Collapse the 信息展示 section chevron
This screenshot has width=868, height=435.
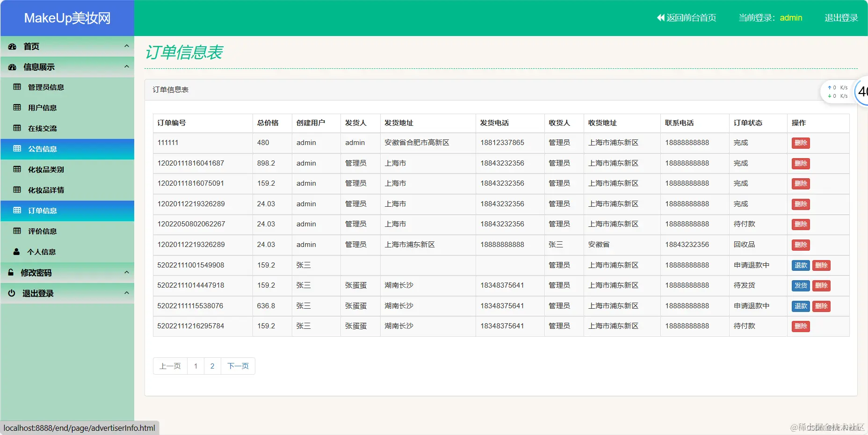point(126,66)
